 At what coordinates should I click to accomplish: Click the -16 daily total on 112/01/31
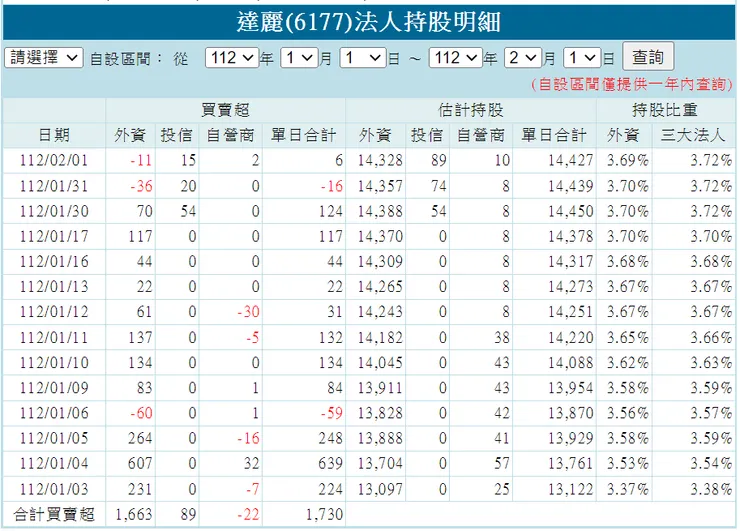point(332,186)
